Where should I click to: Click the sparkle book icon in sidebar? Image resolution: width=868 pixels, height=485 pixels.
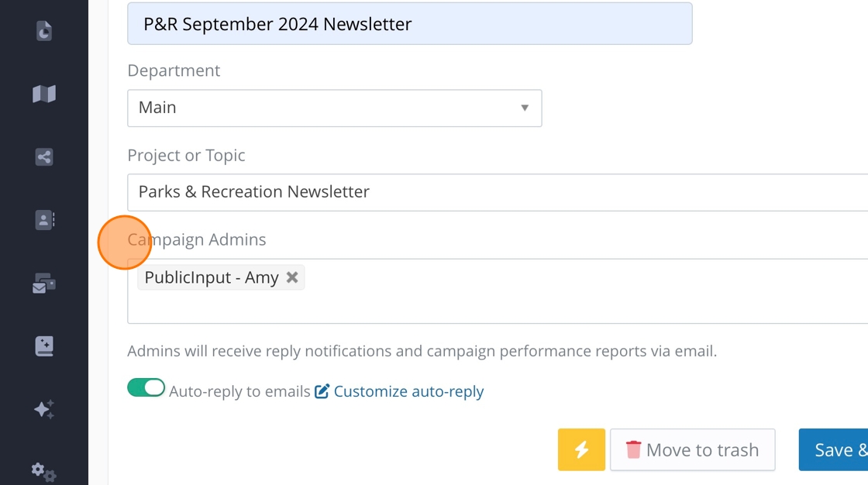pos(44,346)
